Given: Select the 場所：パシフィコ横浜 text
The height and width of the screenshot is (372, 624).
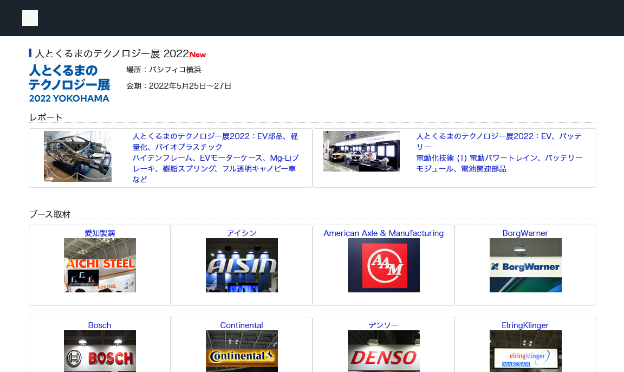Looking at the screenshot, I should tap(164, 70).
